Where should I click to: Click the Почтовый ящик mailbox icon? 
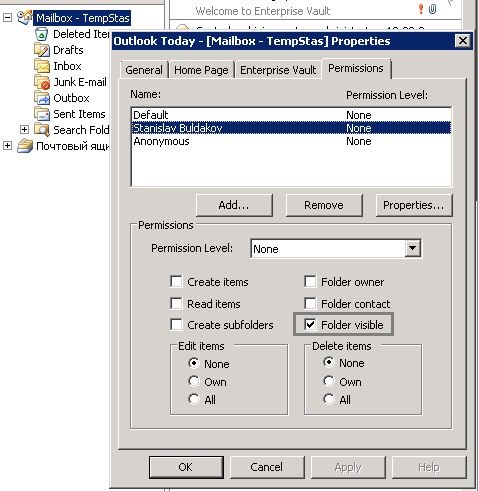25,146
